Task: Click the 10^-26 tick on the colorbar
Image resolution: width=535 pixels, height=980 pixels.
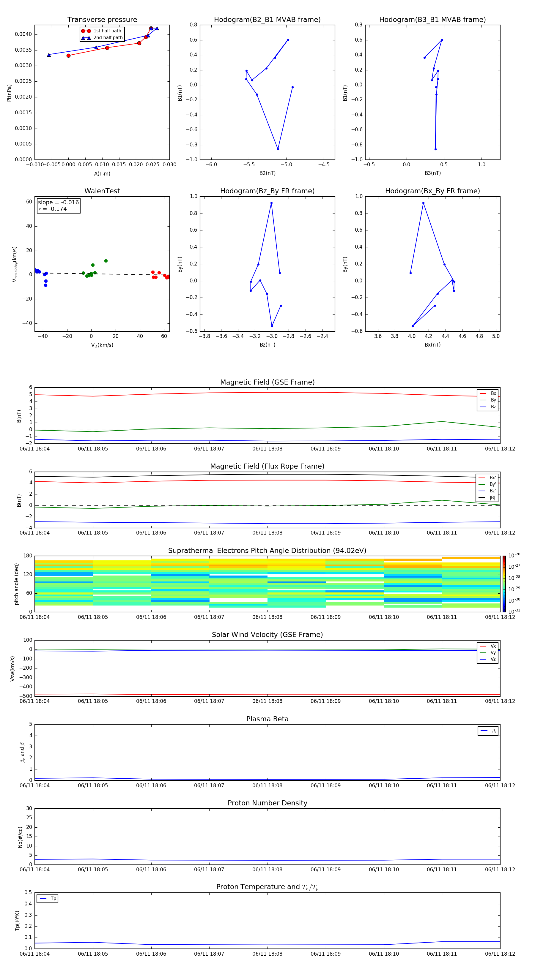Action: 514,555
